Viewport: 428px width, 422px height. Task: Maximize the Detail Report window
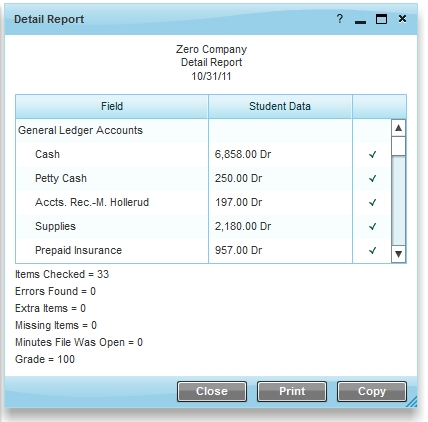381,19
